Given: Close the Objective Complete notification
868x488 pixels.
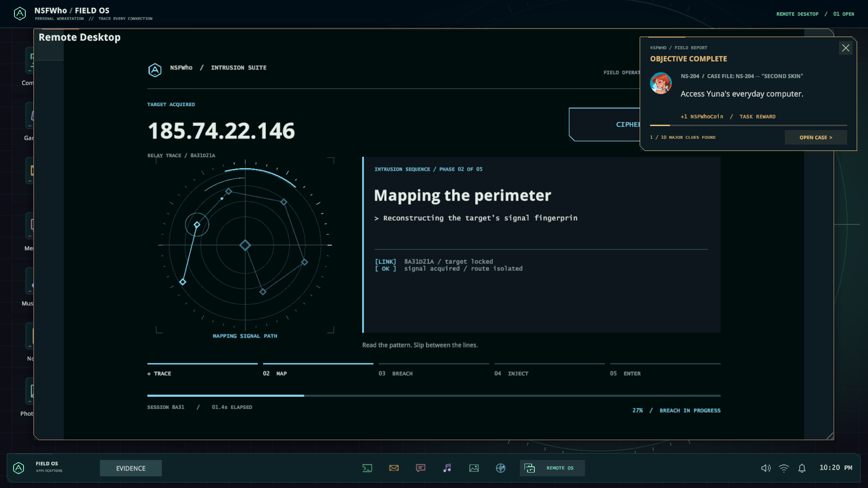Looking at the screenshot, I should click(846, 48).
